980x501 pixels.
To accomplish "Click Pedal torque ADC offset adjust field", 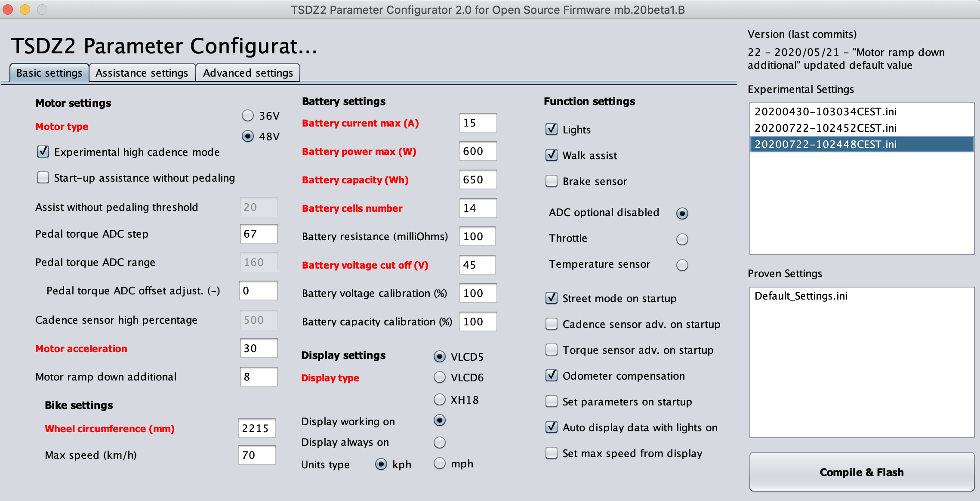I will click(x=258, y=291).
